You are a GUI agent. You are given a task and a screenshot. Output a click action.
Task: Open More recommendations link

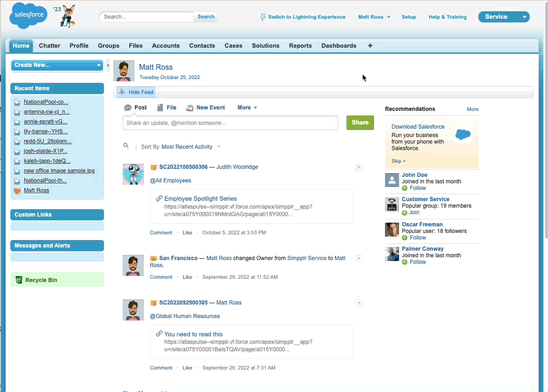473,109
